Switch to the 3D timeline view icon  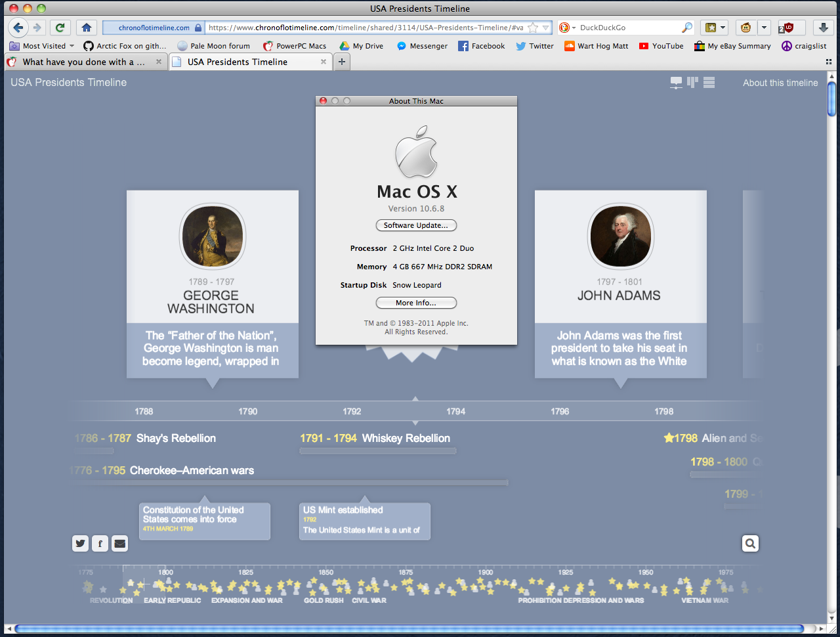coord(676,83)
